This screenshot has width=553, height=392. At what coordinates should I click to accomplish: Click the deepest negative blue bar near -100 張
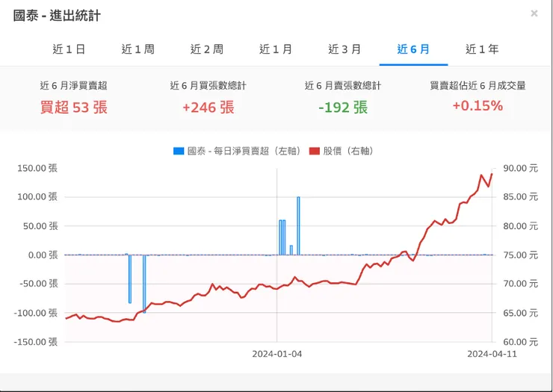(x=144, y=284)
